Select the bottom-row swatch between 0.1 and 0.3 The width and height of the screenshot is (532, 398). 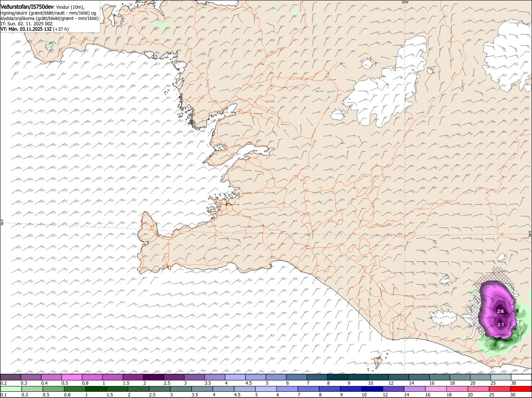coord(11,388)
